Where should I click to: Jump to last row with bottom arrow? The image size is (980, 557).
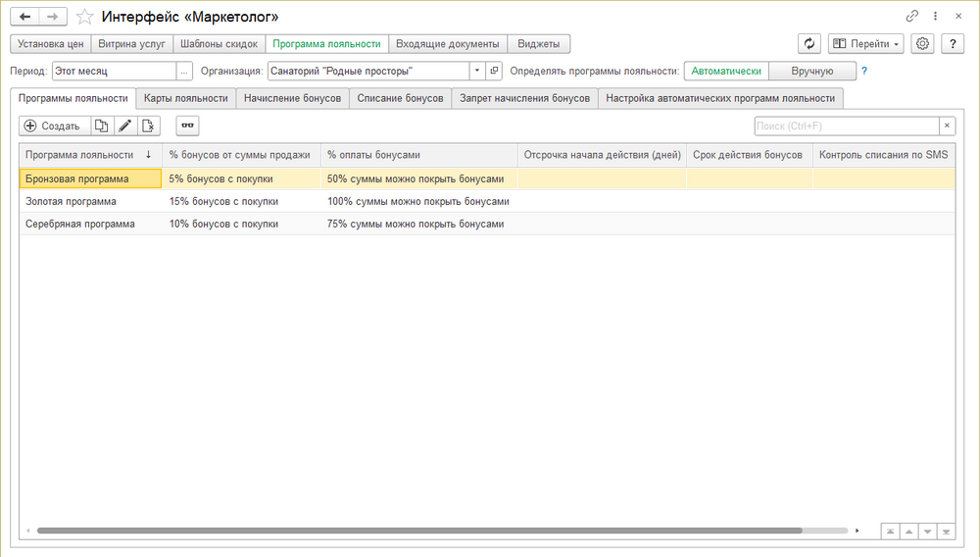tap(946, 531)
